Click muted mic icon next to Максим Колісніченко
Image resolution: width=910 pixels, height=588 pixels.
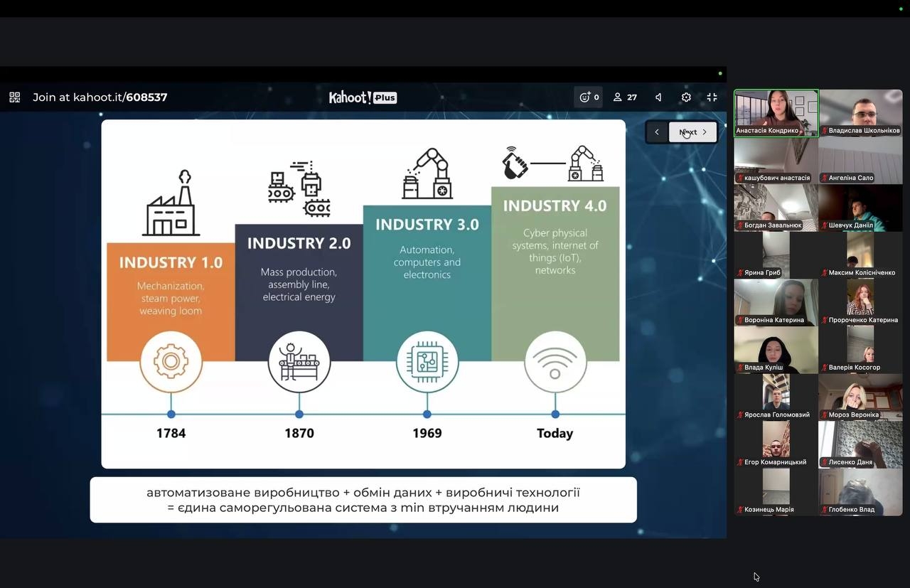click(x=825, y=273)
